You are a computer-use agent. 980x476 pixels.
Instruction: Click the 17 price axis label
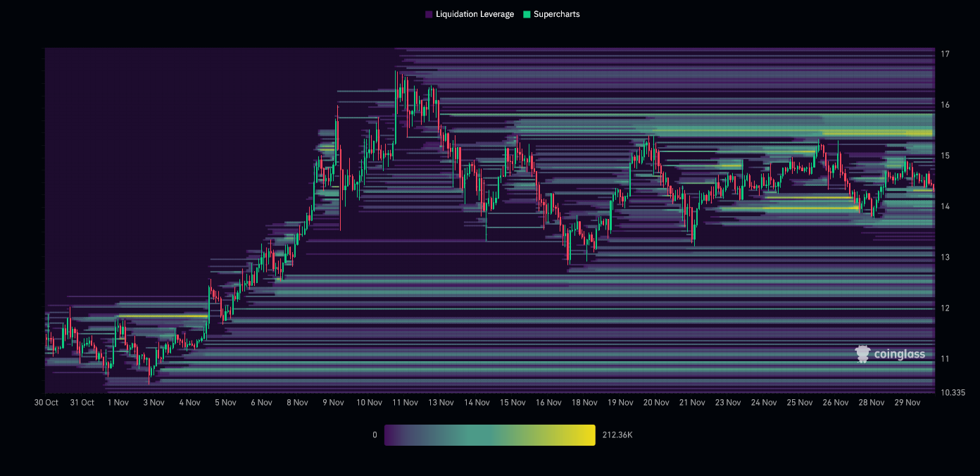point(945,54)
